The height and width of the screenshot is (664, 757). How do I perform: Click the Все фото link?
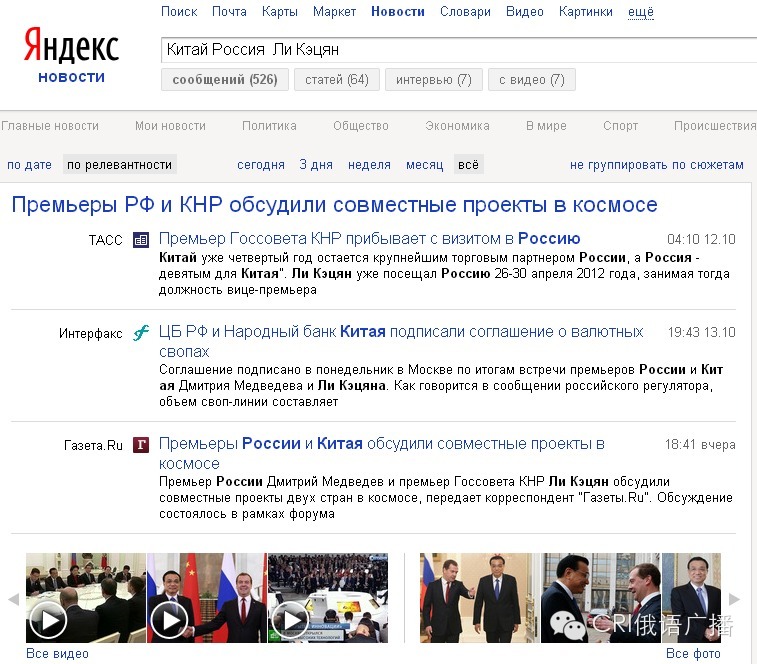(x=693, y=654)
